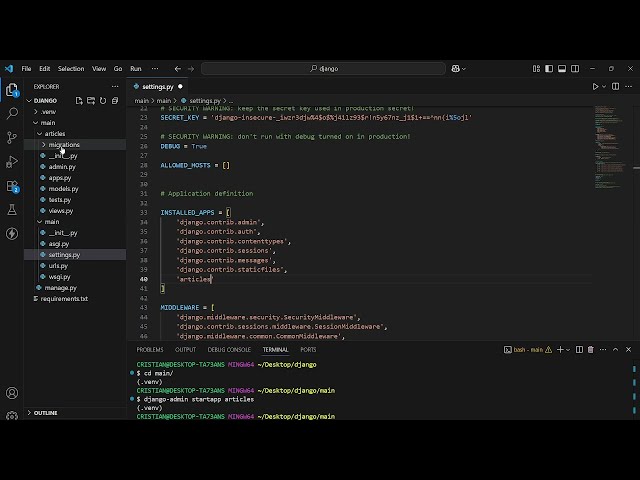The width and height of the screenshot is (640, 480).
Task: Kill the terminal with trash icon
Action: pyautogui.click(x=591, y=349)
